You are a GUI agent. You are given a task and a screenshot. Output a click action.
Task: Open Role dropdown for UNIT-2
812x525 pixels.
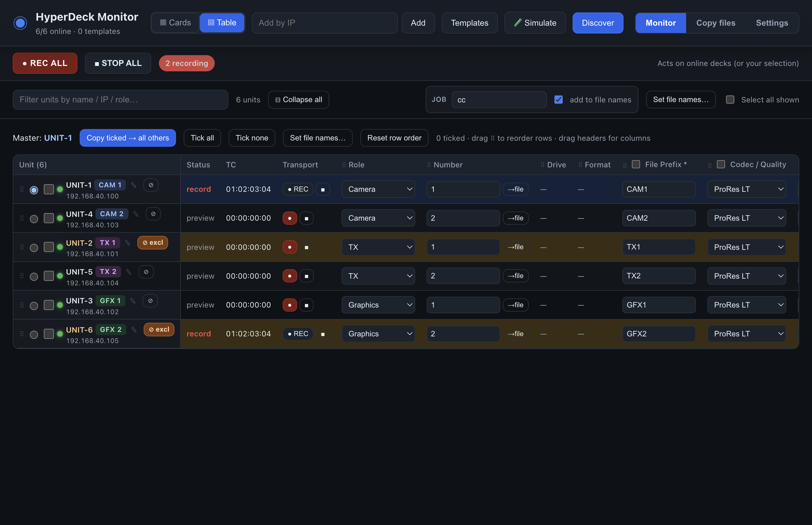pos(378,247)
